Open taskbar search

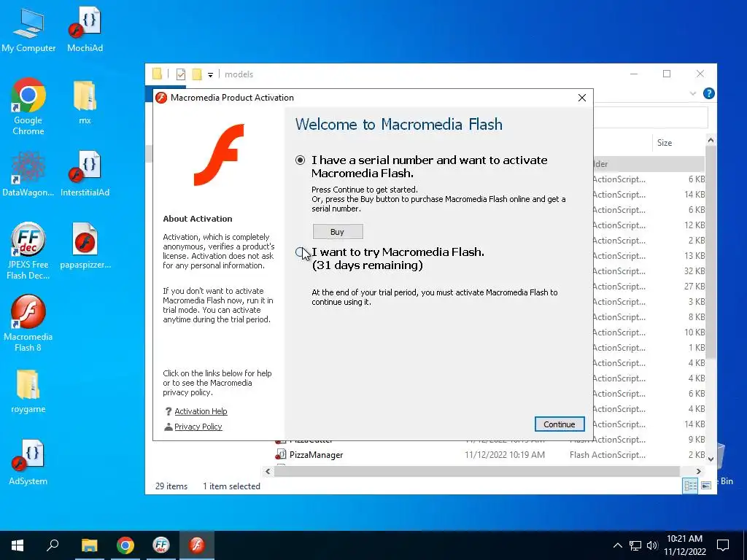tap(53, 545)
